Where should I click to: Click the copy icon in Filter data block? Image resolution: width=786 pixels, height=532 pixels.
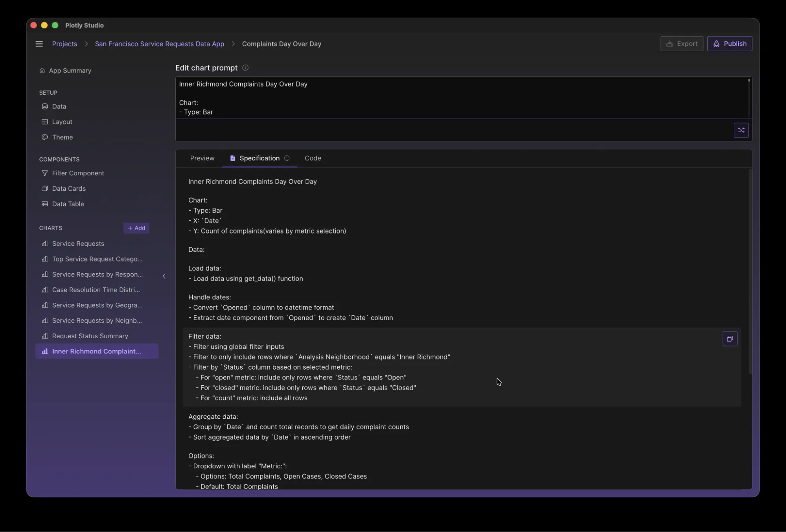click(x=730, y=339)
